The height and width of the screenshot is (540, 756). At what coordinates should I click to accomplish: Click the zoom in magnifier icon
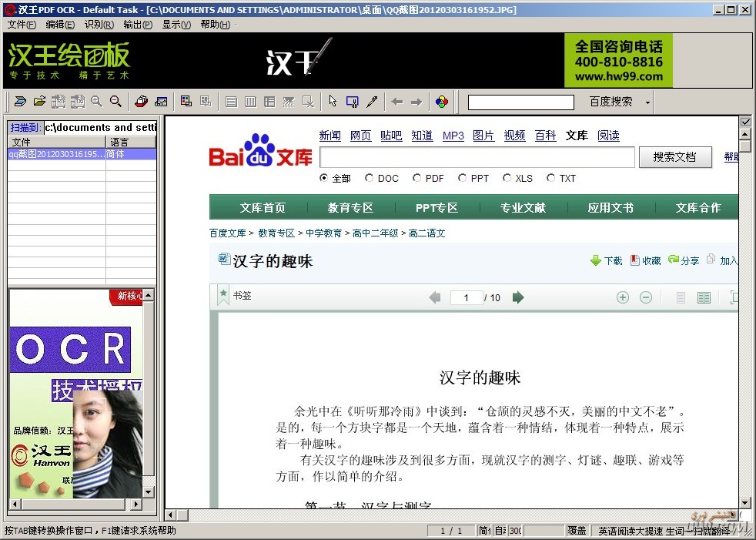pos(97,102)
